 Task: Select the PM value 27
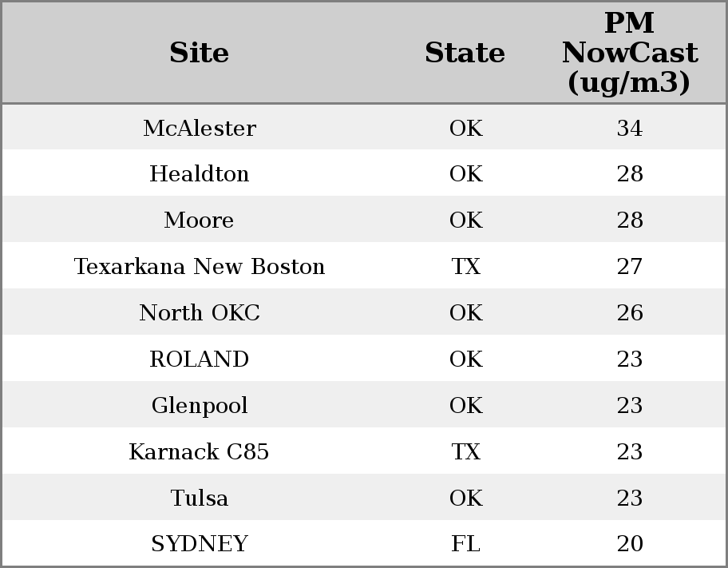point(630,267)
